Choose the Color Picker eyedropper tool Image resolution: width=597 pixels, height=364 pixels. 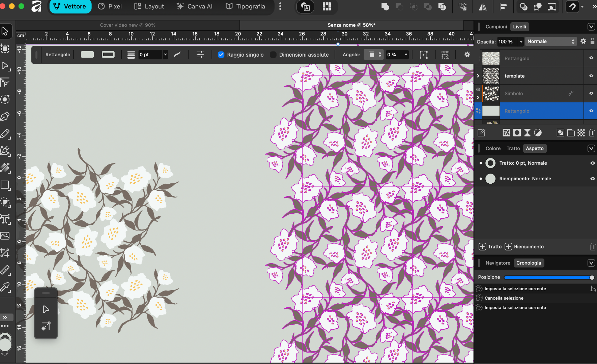pyautogui.click(x=5, y=287)
